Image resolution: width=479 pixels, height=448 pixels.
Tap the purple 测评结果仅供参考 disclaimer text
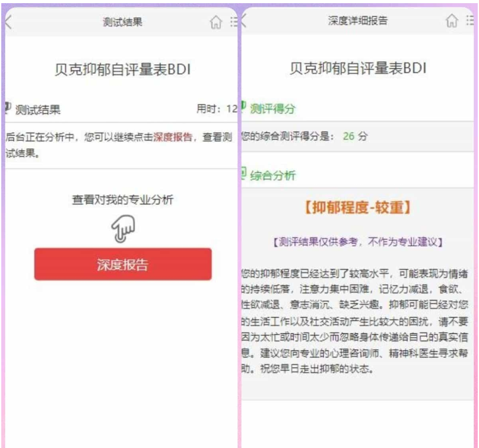coord(358,241)
